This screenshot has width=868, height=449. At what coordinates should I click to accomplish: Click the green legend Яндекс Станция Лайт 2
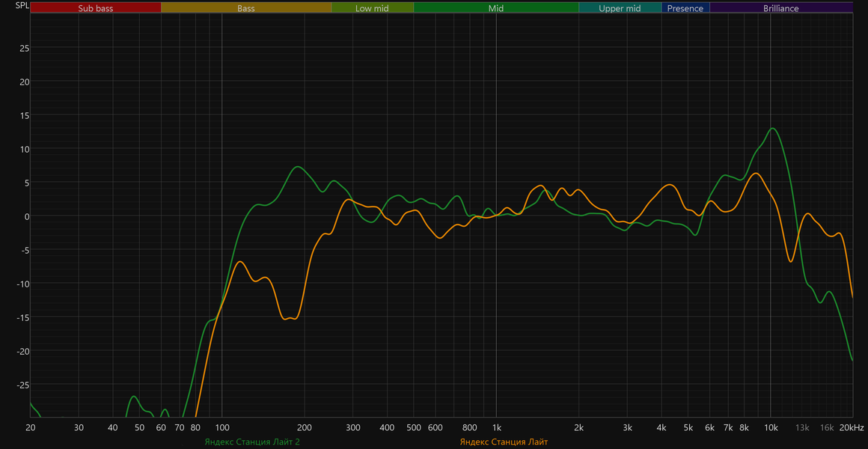click(252, 442)
